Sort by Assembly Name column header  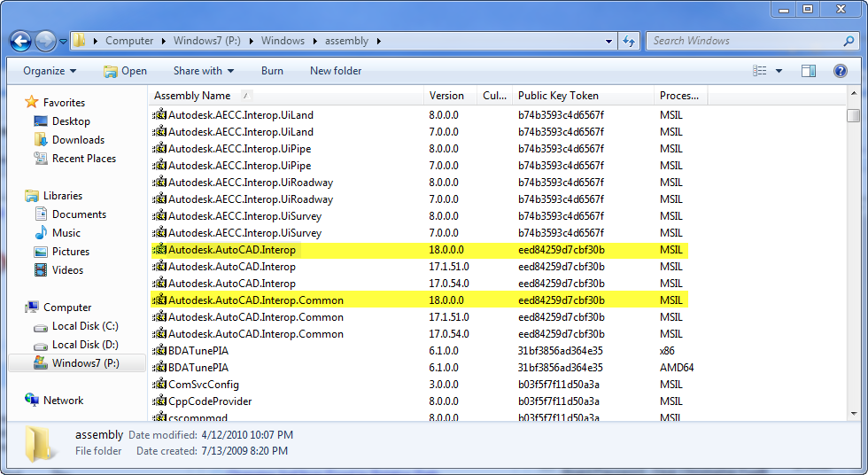(x=286, y=96)
